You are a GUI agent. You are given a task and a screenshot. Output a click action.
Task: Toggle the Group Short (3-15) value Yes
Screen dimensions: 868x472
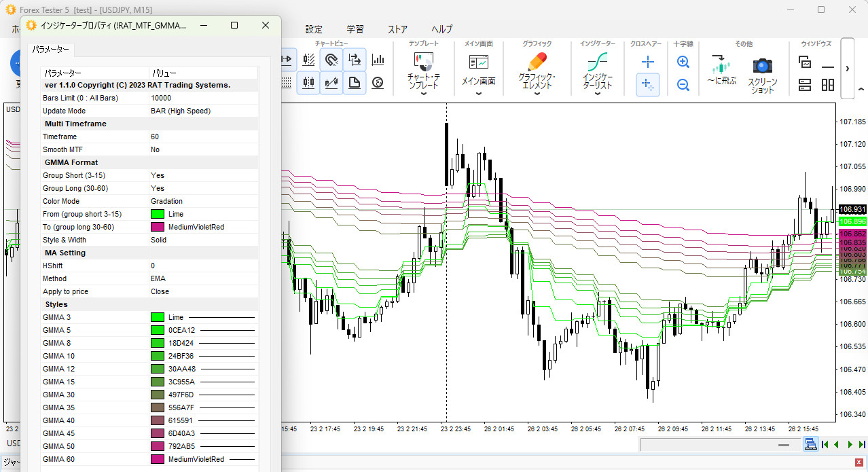click(203, 175)
